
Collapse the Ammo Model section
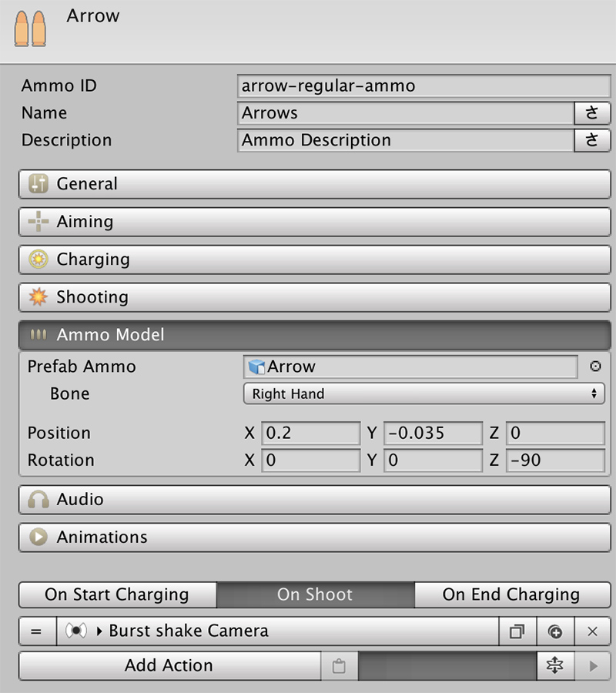pyautogui.click(x=315, y=335)
